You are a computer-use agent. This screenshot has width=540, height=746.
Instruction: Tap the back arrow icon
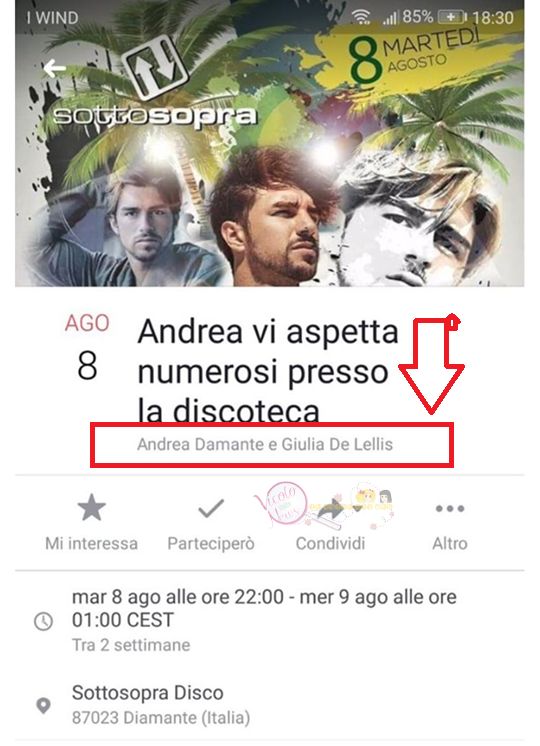(x=54, y=69)
